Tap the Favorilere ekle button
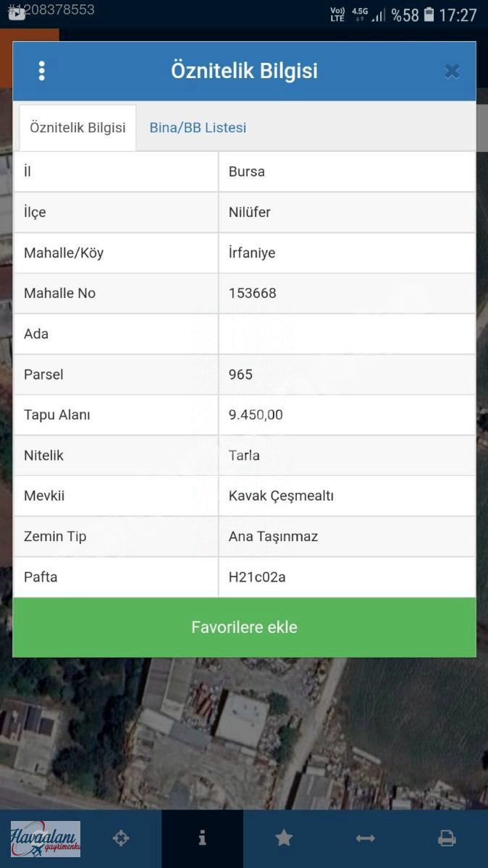Image resolution: width=488 pixels, height=868 pixels. [244, 627]
